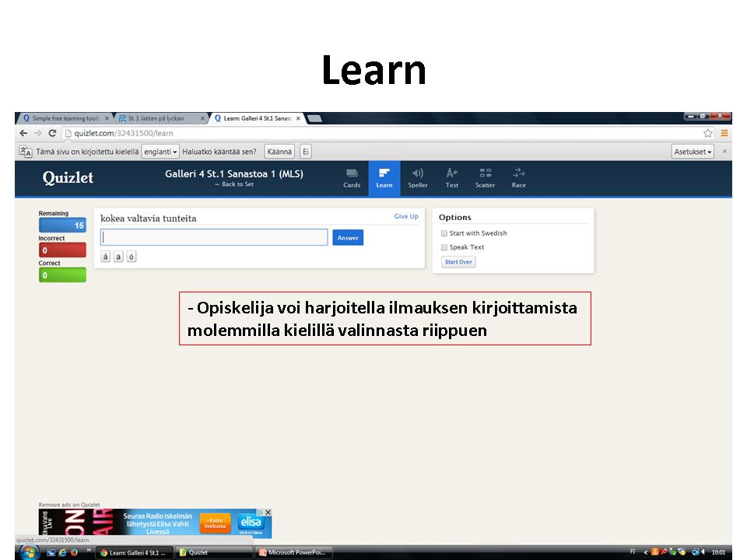Launch the Scatter game
The height and width of the screenshot is (560, 747).
[x=485, y=177]
